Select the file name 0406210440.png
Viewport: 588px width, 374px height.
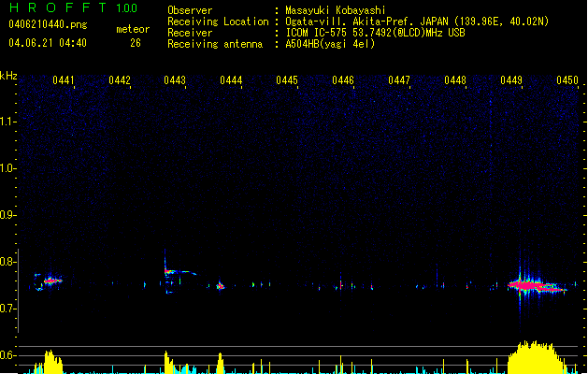pyautogui.click(x=48, y=24)
